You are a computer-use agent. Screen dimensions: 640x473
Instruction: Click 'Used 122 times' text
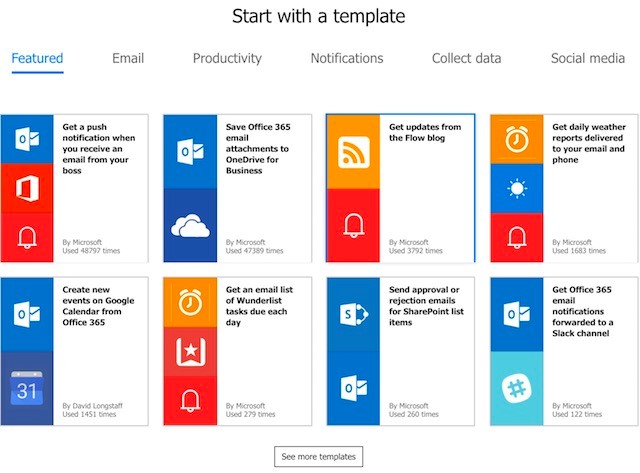(577, 414)
